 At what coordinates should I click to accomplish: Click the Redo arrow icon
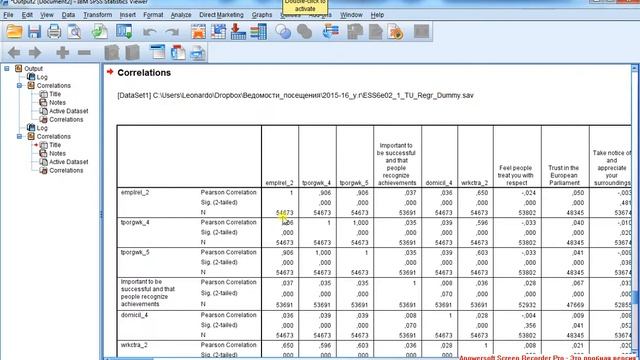172,32
